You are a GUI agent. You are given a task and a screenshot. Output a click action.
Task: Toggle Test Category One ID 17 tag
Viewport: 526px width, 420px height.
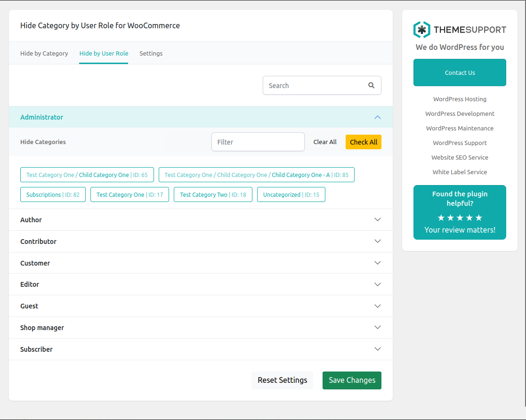coord(129,194)
